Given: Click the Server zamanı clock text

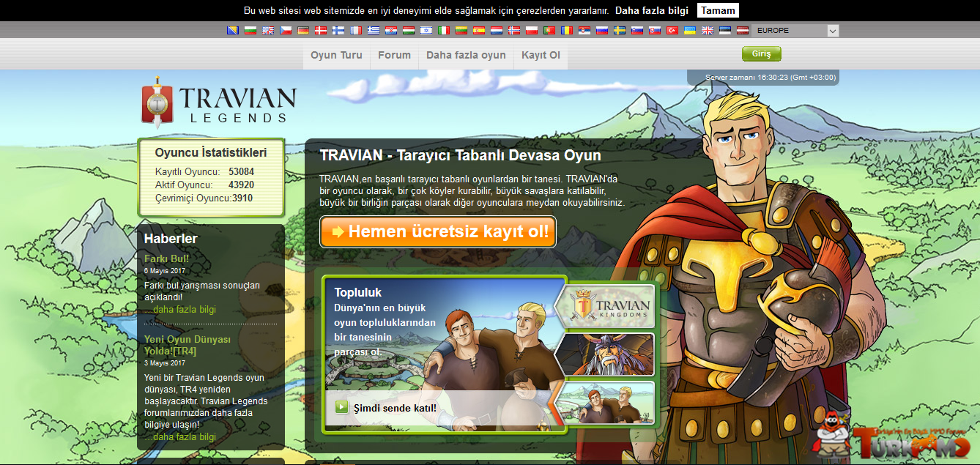Looking at the screenshot, I should click(771, 77).
